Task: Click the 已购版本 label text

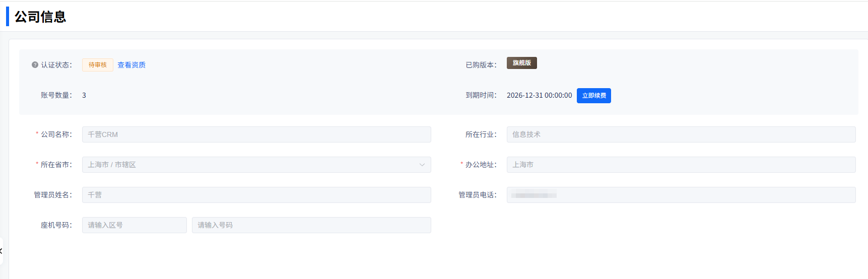Action: click(x=481, y=65)
